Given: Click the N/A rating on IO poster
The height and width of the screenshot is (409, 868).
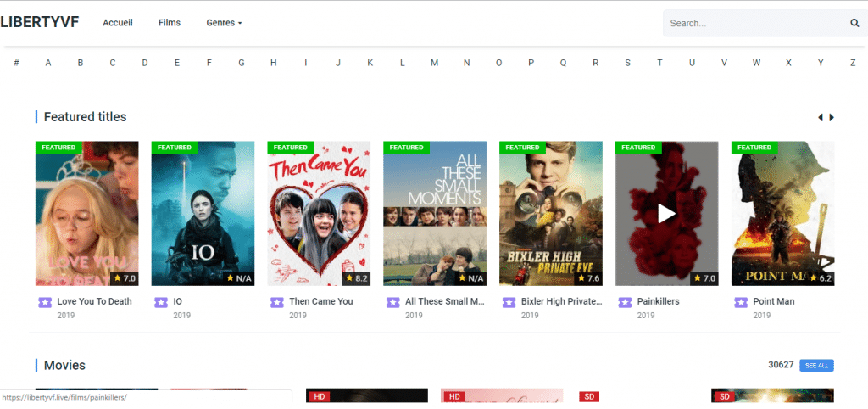Looking at the screenshot, I should pyautogui.click(x=239, y=278).
